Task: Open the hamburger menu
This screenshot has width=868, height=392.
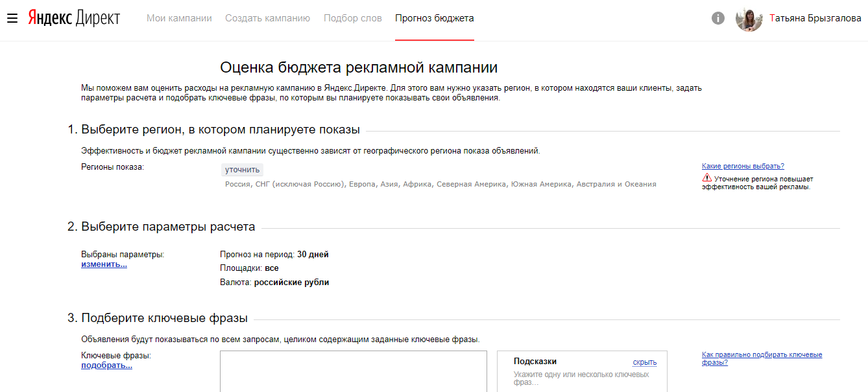Action: click(12, 18)
